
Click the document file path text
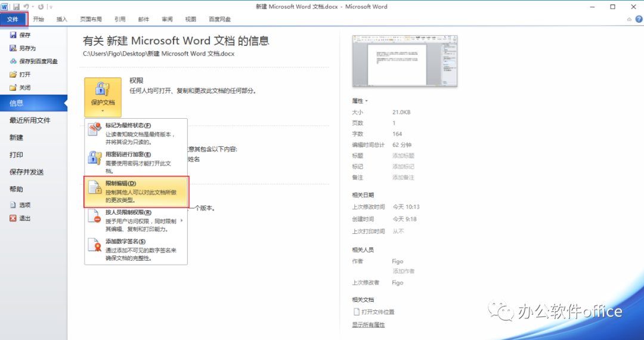pos(159,54)
